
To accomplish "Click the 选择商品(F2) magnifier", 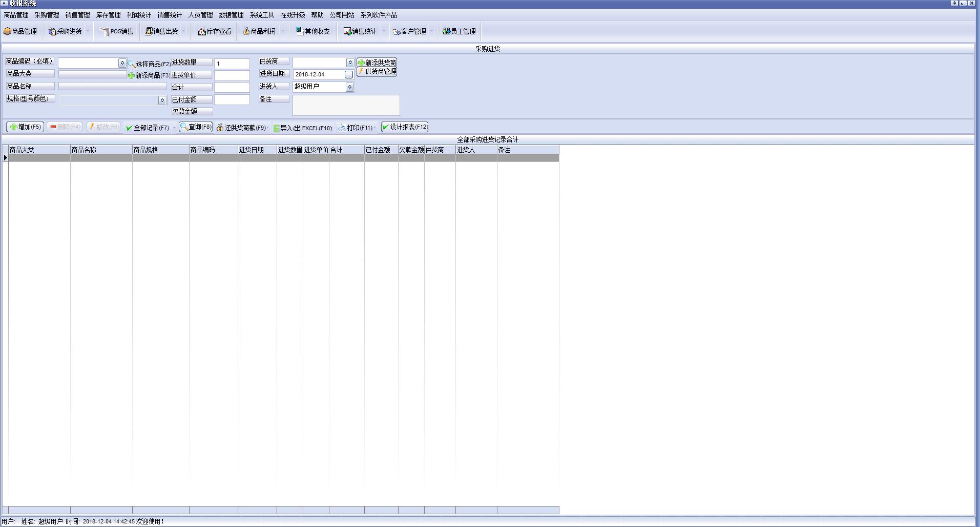I will [132, 64].
